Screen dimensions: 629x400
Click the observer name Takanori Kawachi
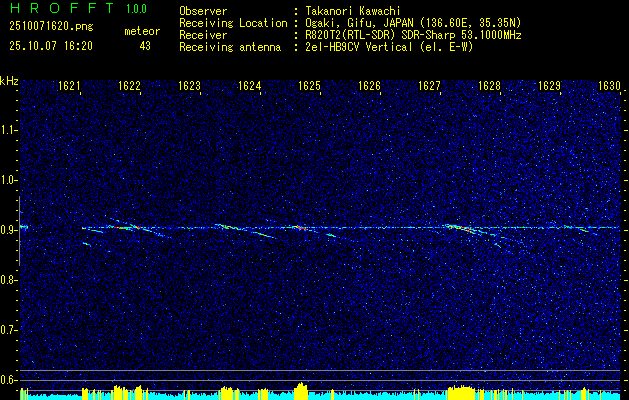coord(353,11)
